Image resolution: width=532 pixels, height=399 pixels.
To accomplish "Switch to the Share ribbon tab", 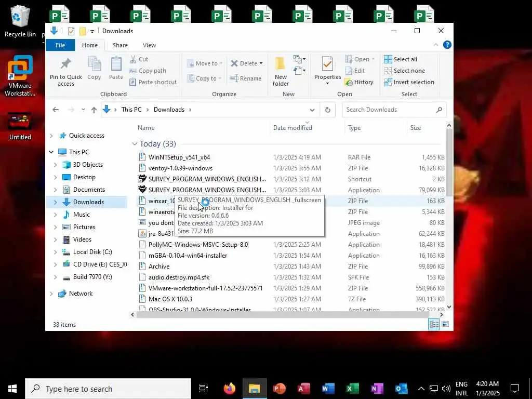I will click(x=120, y=45).
